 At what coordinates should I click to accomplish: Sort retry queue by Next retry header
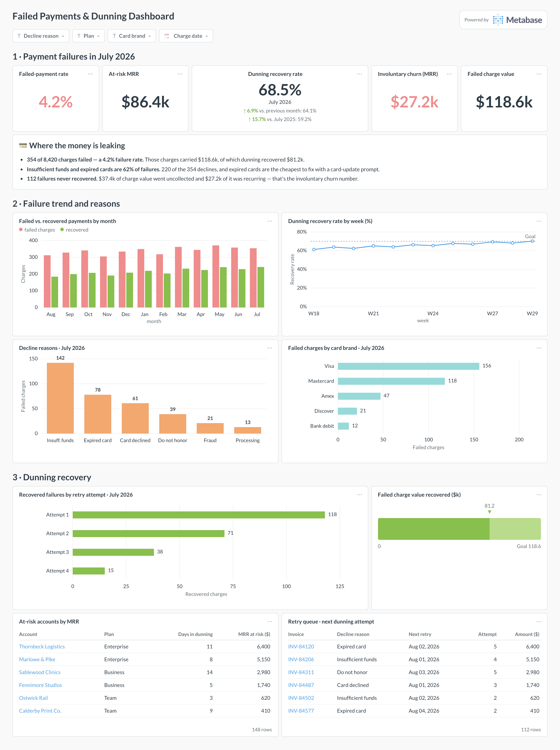pyautogui.click(x=420, y=634)
